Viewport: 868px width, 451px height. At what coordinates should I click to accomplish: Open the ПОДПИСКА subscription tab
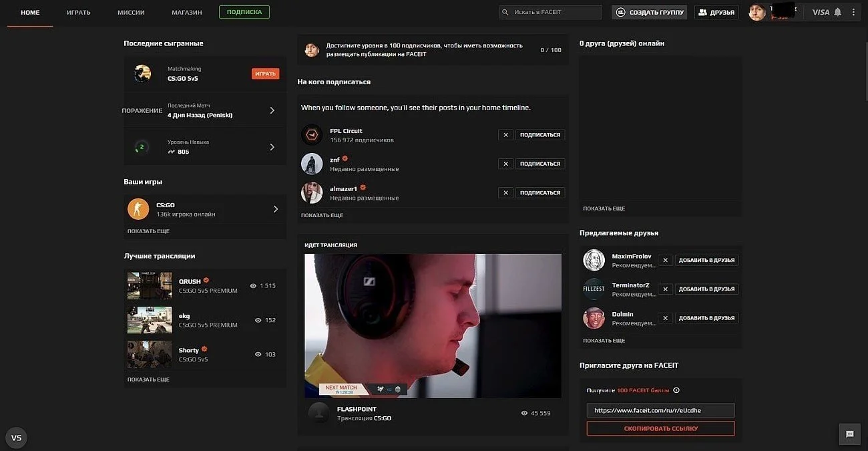tap(244, 12)
